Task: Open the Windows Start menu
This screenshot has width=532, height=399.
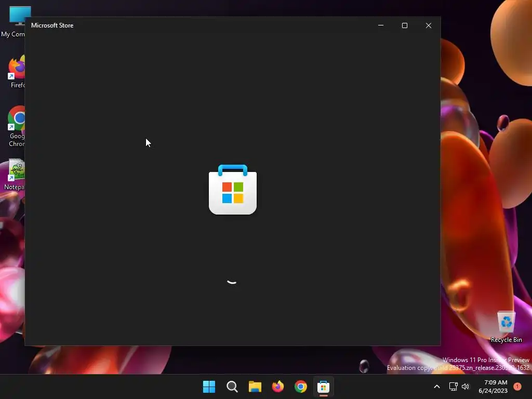Action: [x=209, y=387]
